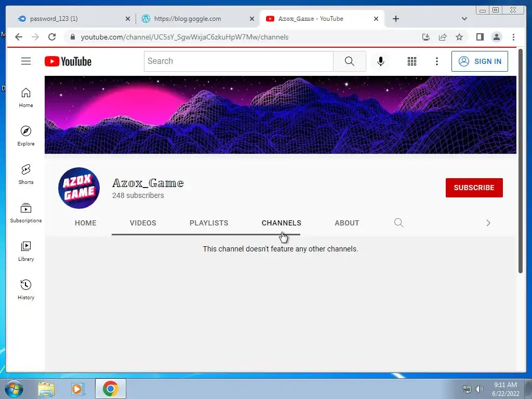Open the channel ABOUT tab

347,223
